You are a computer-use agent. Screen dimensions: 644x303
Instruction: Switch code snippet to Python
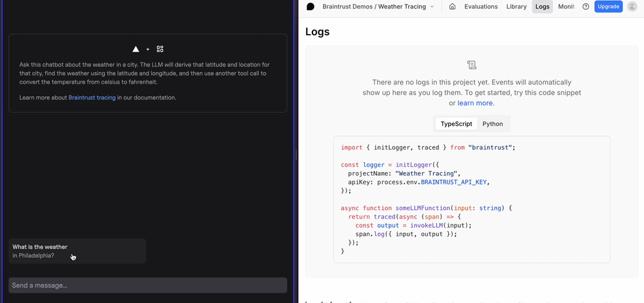(493, 124)
